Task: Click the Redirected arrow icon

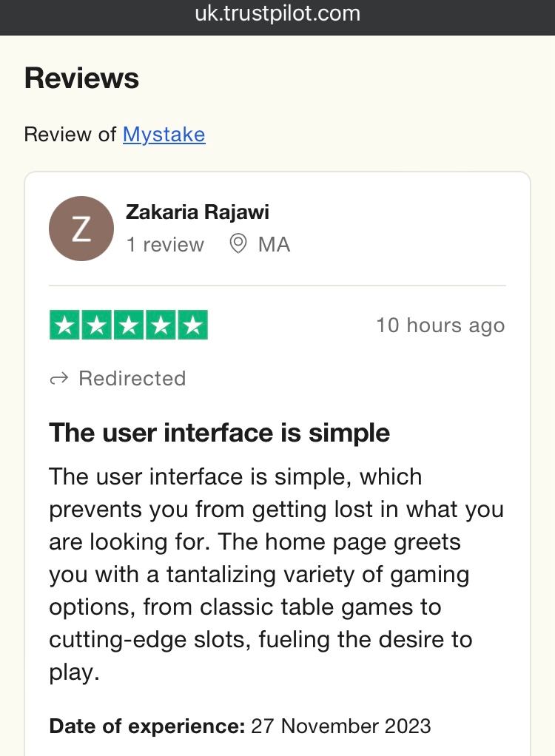Action: click(58, 379)
